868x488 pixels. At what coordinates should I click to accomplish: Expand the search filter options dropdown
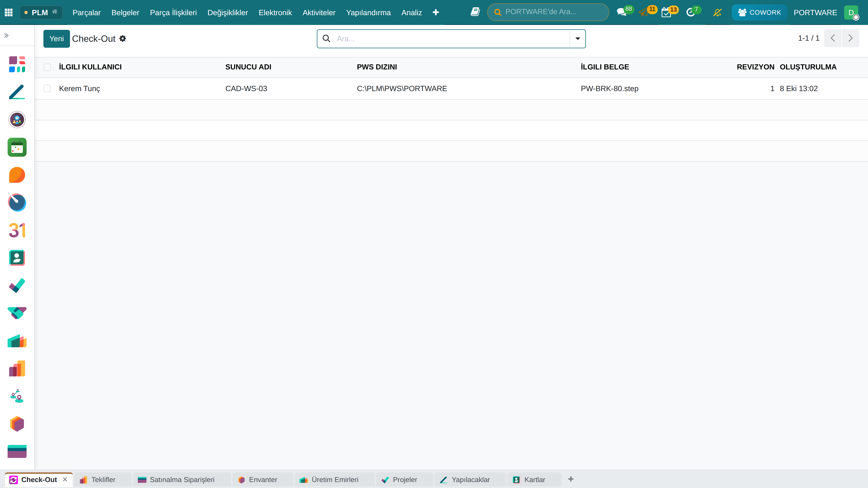click(577, 38)
